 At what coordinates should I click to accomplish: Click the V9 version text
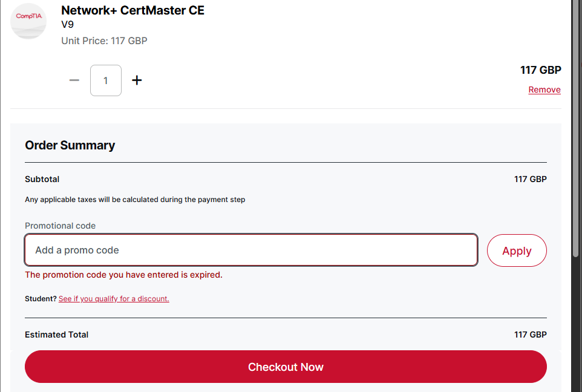(67, 25)
